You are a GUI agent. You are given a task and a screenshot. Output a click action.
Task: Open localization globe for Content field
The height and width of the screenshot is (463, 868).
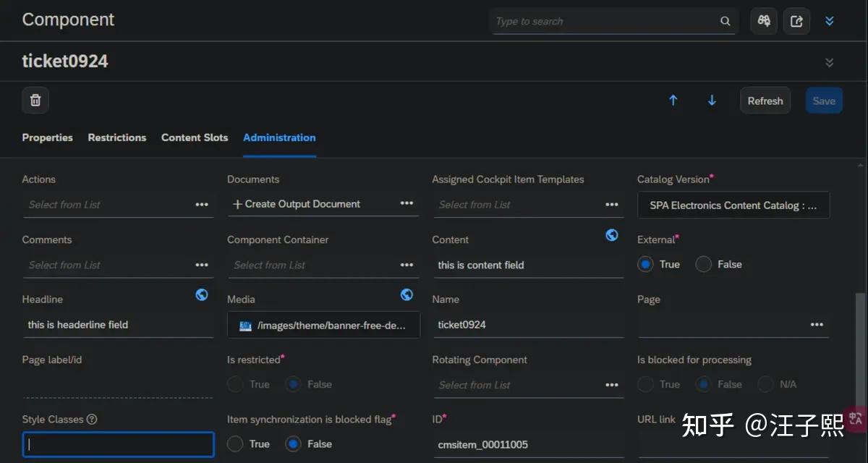click(612, 234)
